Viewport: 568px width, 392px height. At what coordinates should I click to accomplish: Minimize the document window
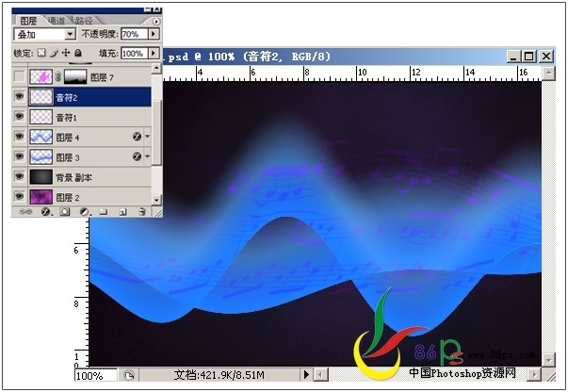[513, 57]
